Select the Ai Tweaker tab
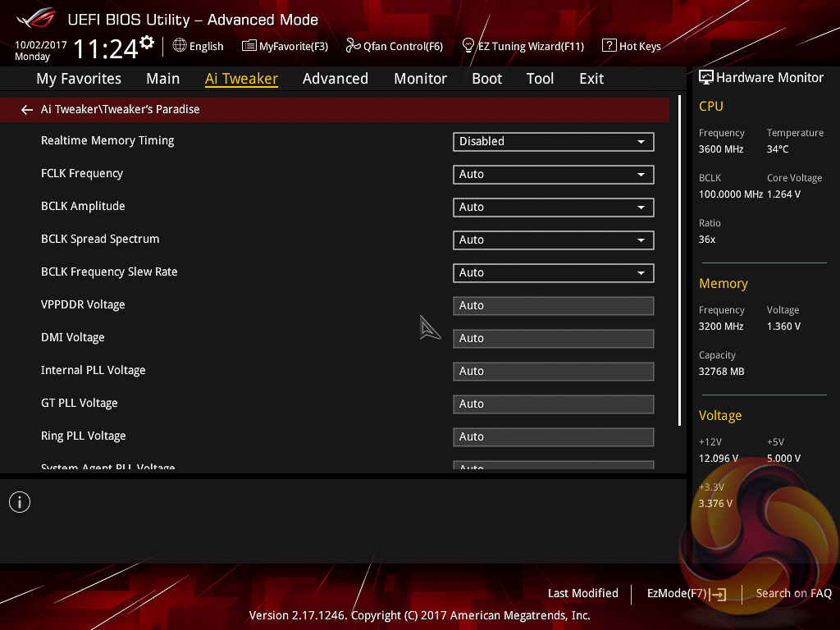Image resolution: width=840 pixels, height=630 pixels. point(241,79)
